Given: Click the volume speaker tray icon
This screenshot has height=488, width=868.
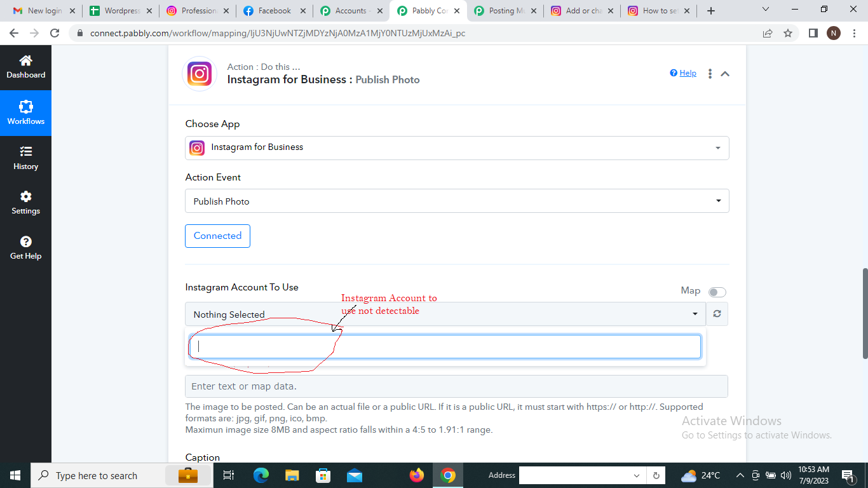Looking at the screenshot, I should point(785,475).
